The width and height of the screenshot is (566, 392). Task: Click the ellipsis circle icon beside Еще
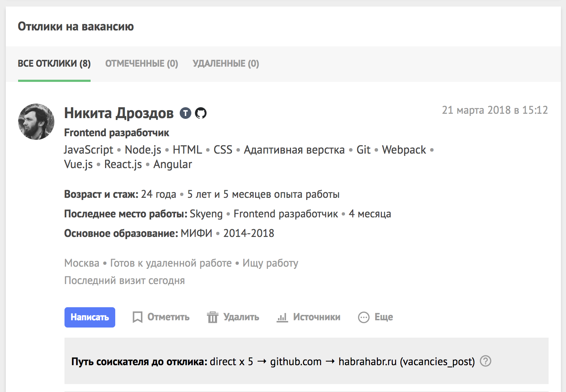pos(363,317)
